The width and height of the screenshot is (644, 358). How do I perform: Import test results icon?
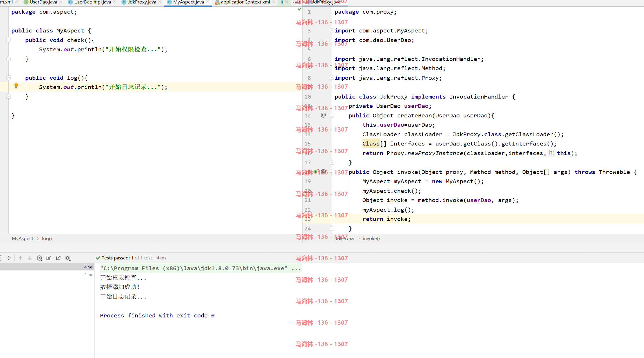point(49,258)
